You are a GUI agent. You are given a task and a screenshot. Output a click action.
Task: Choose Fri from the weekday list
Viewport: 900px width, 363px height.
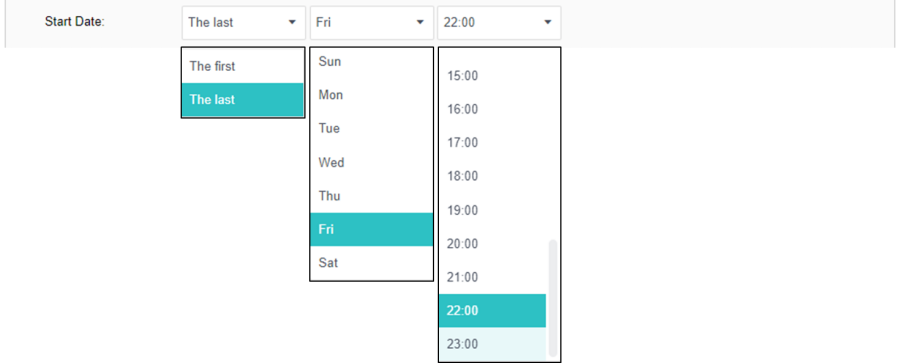(371, 230)
